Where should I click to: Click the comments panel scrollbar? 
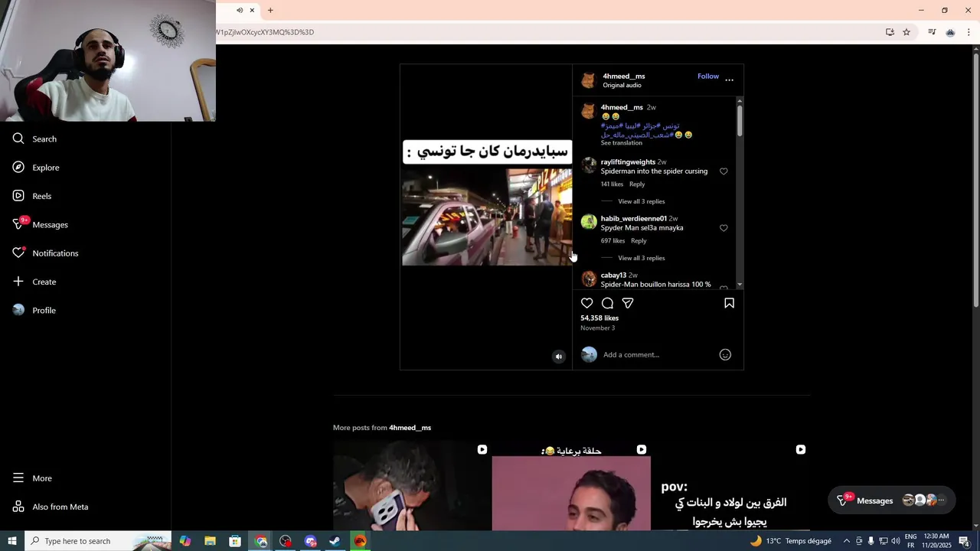coord(740,121)
